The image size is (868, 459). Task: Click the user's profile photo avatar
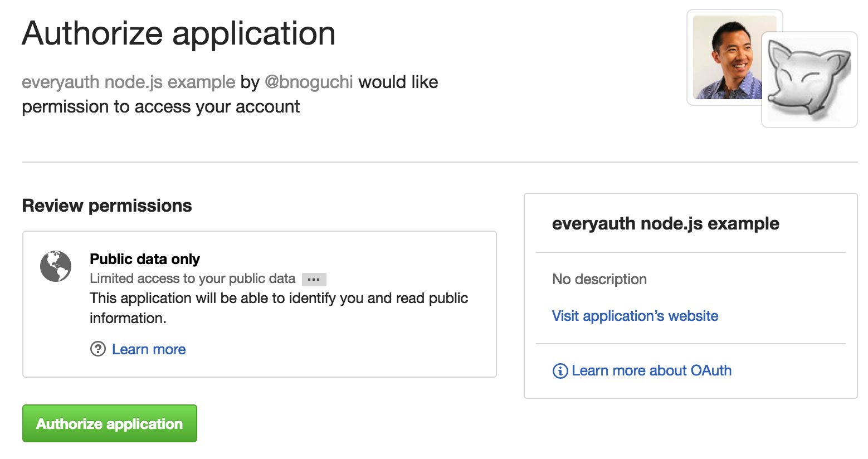point(726,57)
